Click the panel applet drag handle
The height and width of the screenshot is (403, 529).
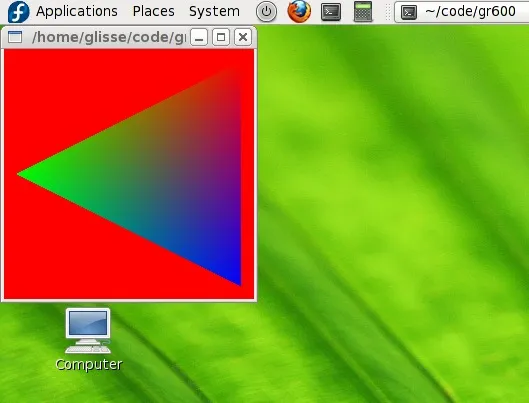tap(388, 12)
